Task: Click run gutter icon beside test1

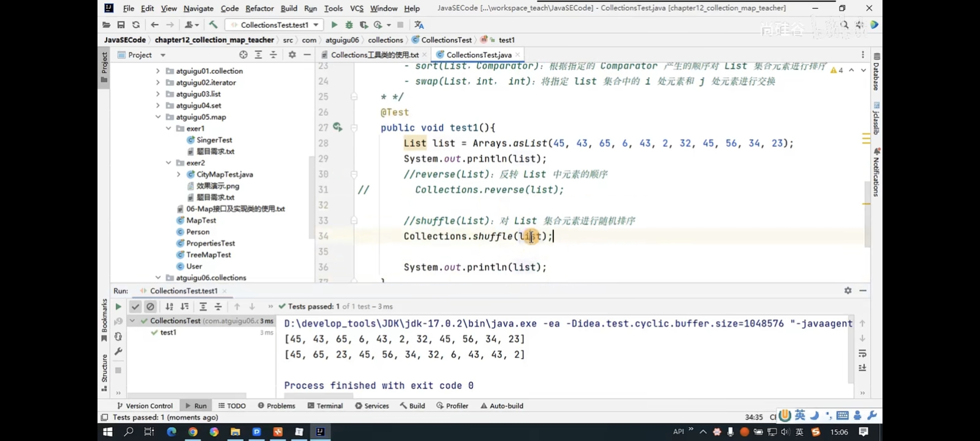Action: coord(337,126)
